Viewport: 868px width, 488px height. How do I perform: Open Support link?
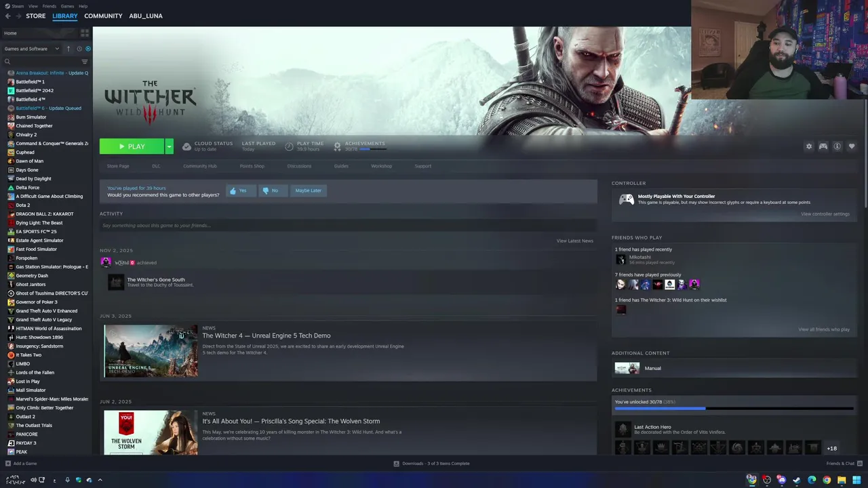point(422,166)
